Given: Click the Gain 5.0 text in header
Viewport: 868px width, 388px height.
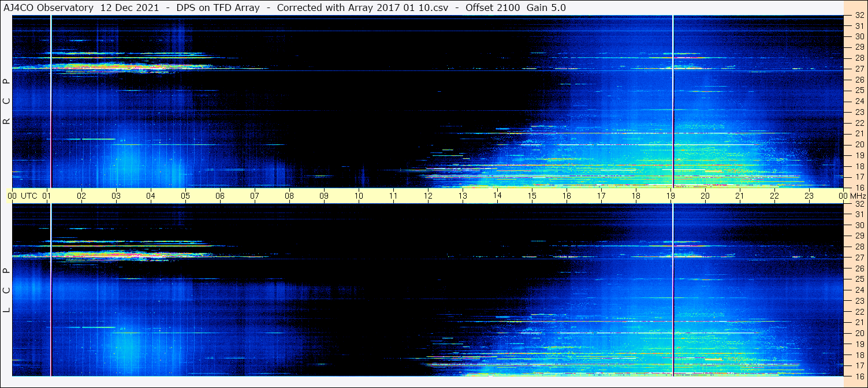Looking at the screenshot, I should tap(546, 8).
